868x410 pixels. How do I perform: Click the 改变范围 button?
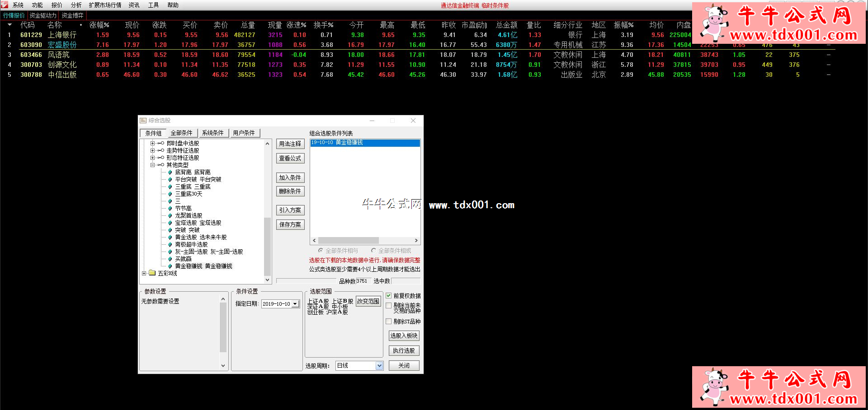click(x=368, y=301)
